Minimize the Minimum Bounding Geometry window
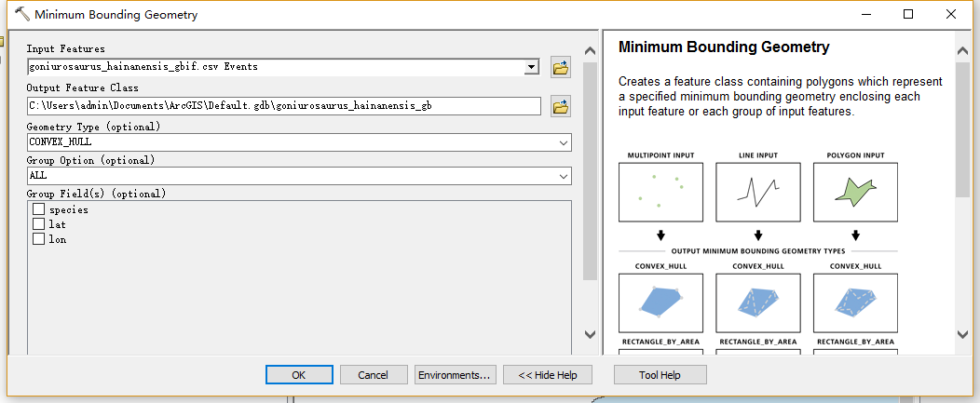The width and height of the screenshot is (980, 403). [x=866, y=14]
